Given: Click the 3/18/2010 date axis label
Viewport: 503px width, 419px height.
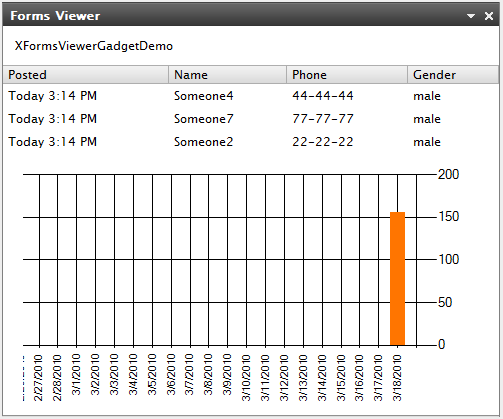Looking at the screenshot, I should (397, 378).
